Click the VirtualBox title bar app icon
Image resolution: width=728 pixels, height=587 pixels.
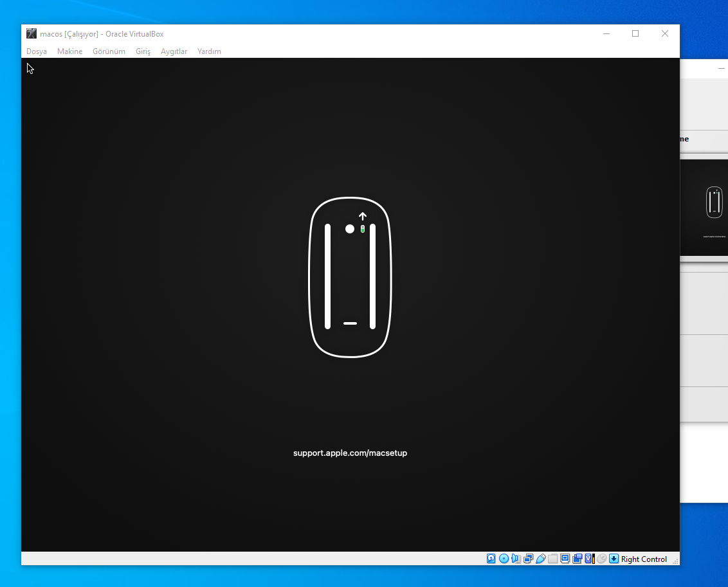coord(31,33)
